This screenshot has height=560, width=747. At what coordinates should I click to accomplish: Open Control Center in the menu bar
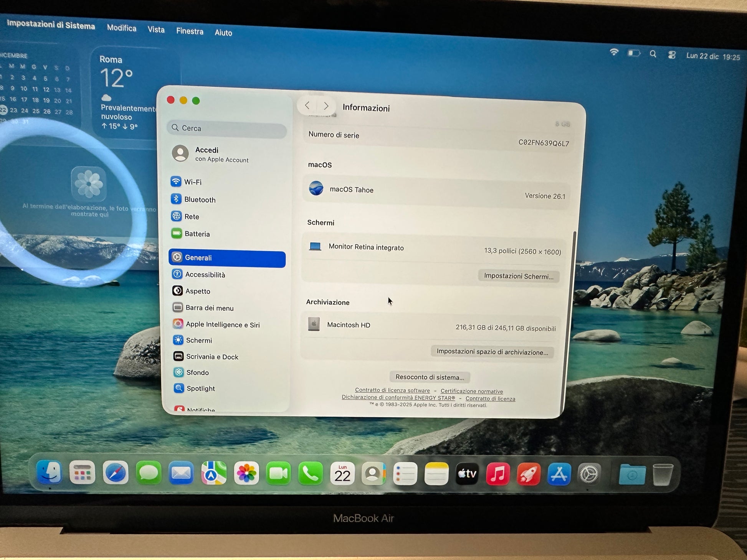click(671, 55)
